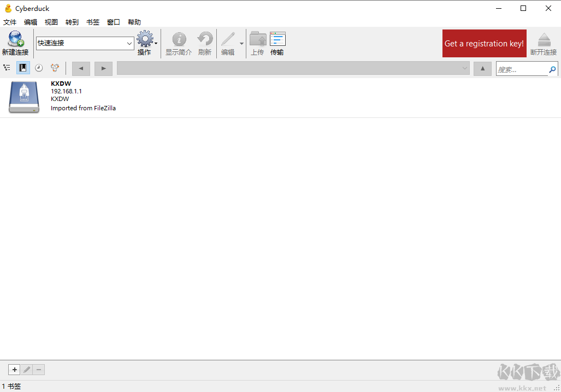Click Get a registration key! button
This screenshot has height=392, width=561.
click(x=485, y=43)
